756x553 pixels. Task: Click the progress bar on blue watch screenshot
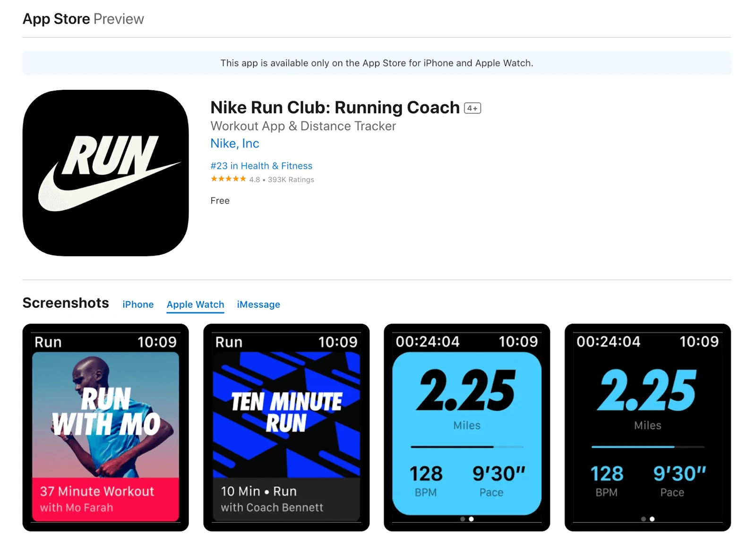click(467, 447)
